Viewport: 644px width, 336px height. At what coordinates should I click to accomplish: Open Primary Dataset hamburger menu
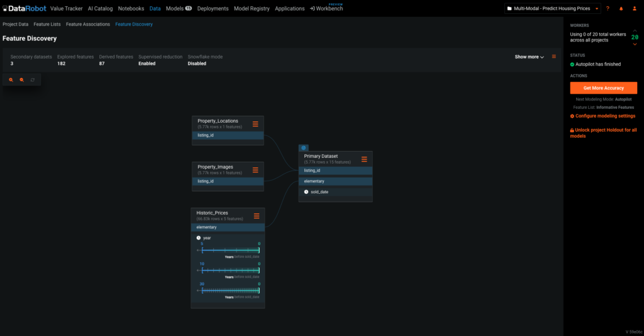tap(364, 159)
